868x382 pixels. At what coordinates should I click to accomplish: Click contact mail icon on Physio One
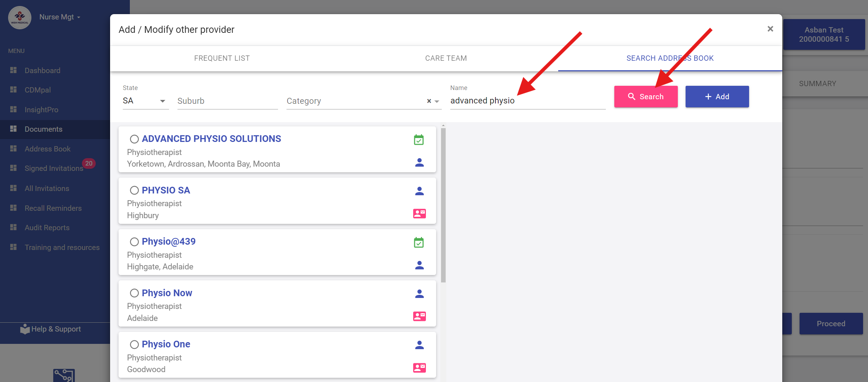pyautogui.click(x=420, y=368)
